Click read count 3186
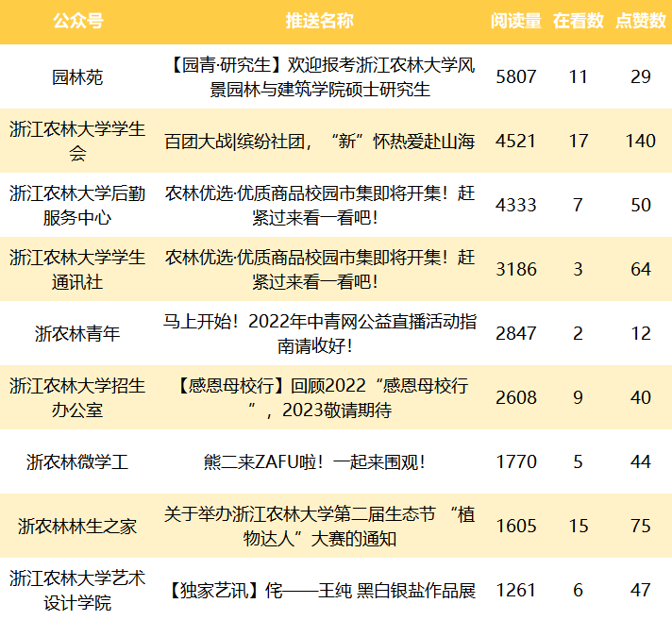672x620 pixels. tap(516, 270)
